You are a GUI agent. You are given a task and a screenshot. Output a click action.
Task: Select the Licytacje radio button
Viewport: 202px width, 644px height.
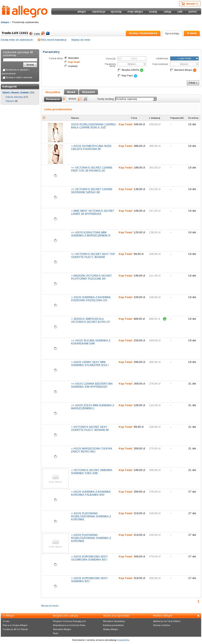coord(66,66)
